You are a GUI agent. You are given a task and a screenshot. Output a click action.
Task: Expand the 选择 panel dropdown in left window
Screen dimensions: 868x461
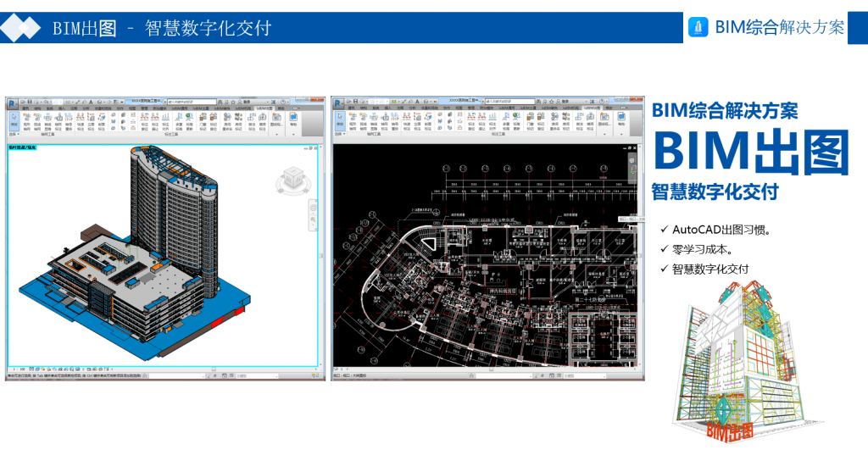14,135
